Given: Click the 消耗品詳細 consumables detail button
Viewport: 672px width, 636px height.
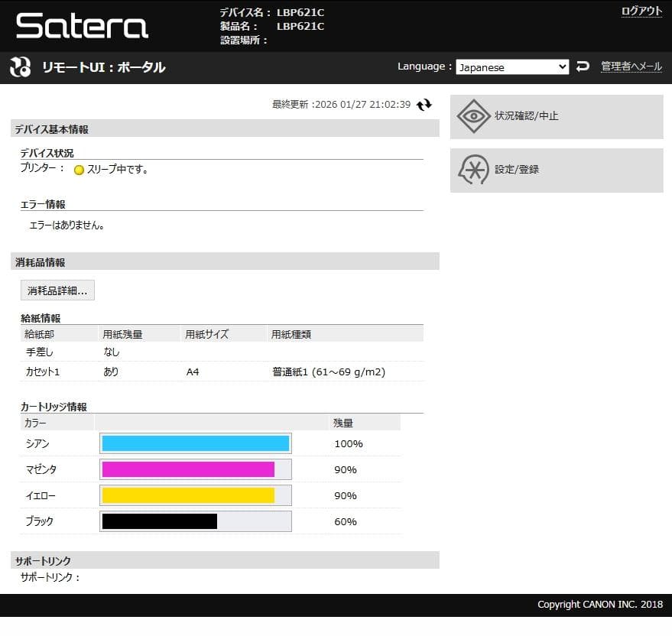Looking at the screenshot, I should tap(57, 290).
